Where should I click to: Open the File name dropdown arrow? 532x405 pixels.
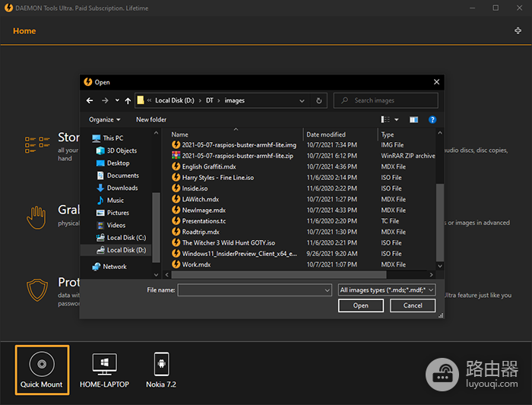pyautogui.click(x=327, y=290)
